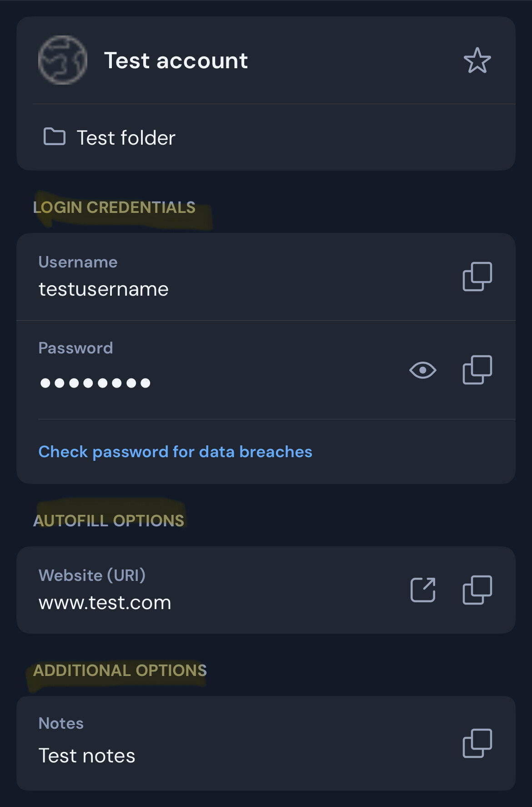Launch www.test.com via open-external icon

[423, 590]
